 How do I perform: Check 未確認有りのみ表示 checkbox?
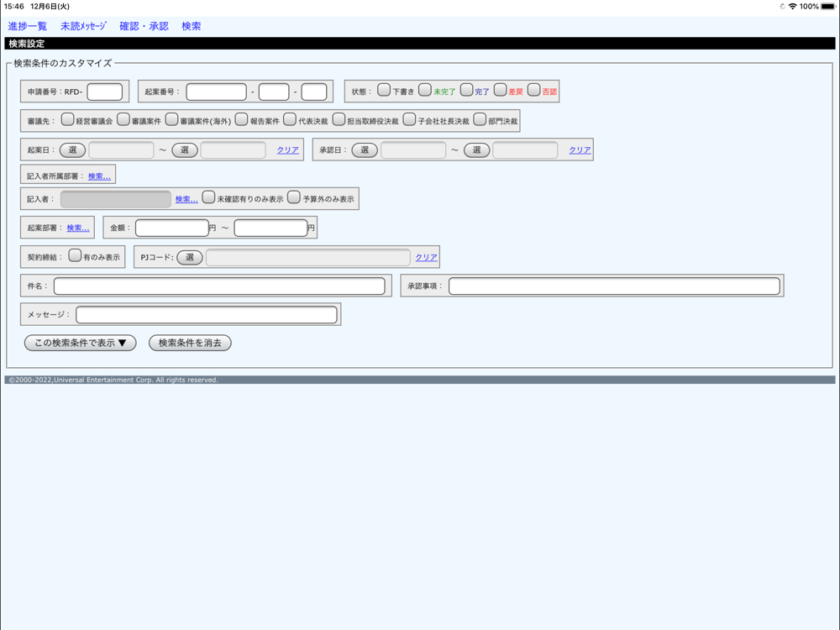(208, 197)
